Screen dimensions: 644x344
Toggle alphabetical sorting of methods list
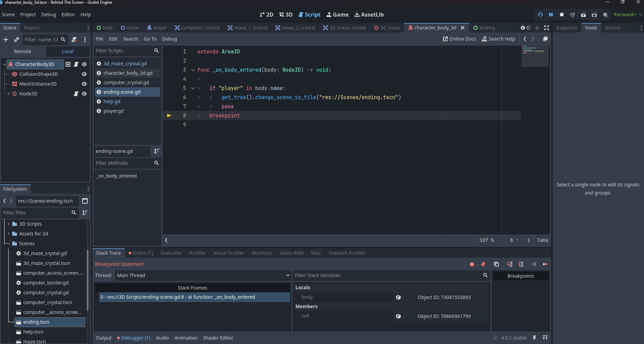coord(156,151)
